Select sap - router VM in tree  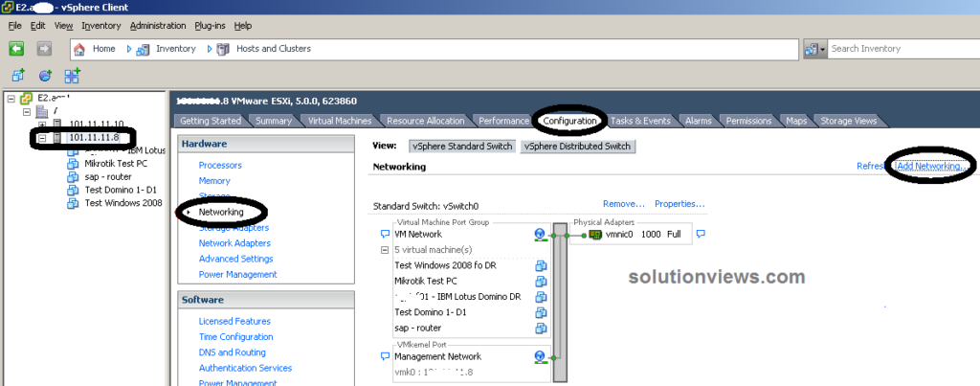[108, 176]
